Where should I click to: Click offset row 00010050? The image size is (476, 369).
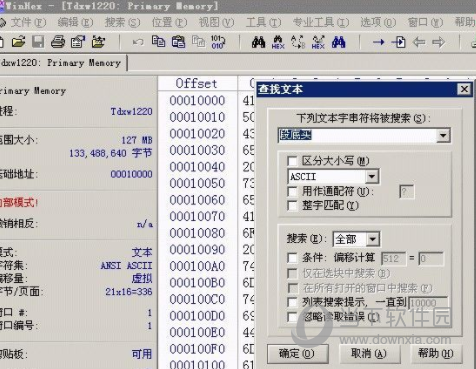(x=197, y=183)
